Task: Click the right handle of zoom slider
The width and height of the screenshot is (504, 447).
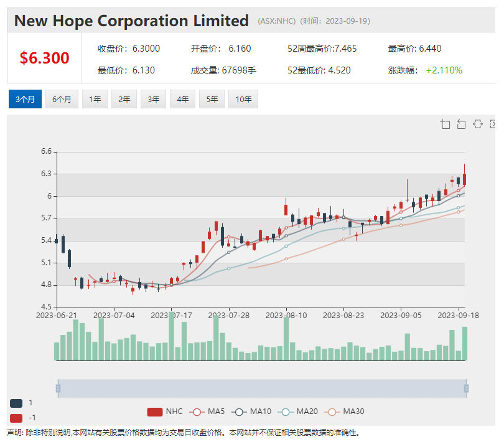Action: (x=466, y=389)
